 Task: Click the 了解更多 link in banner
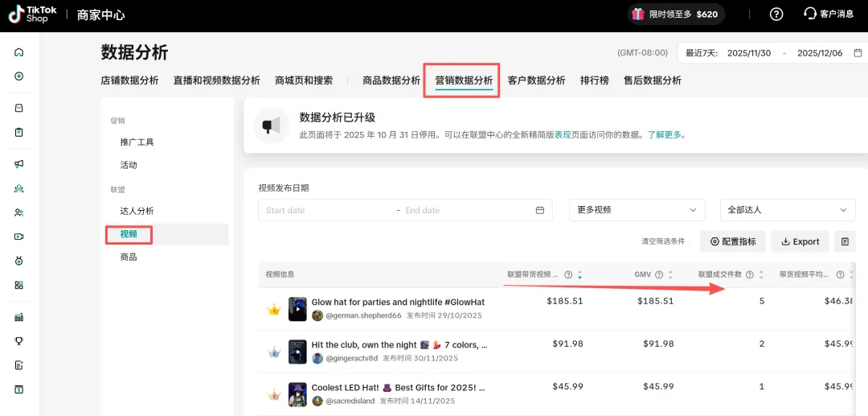pos(666,135)
